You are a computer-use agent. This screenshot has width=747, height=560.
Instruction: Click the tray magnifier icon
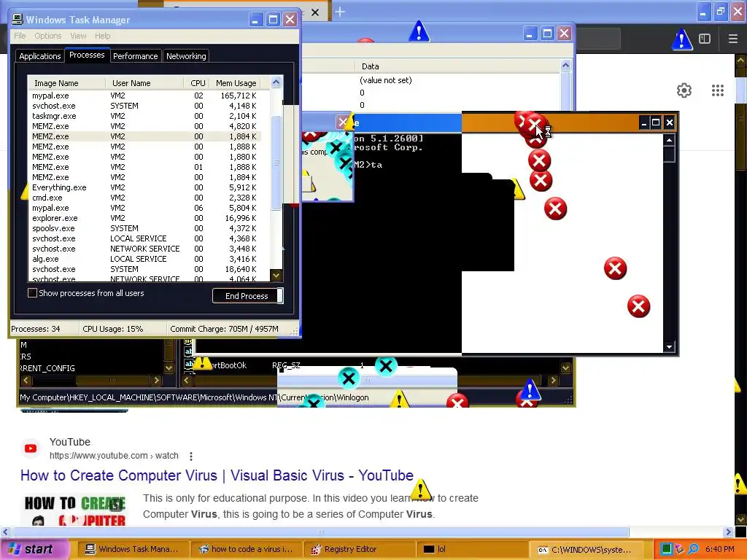693,549
